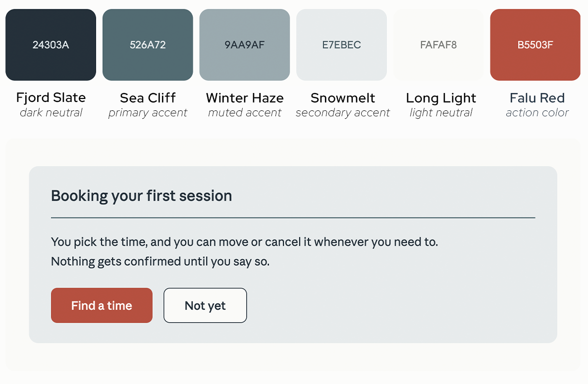
Task: Click the Falu Red B5503F swatch
Action: click(535, 45)
